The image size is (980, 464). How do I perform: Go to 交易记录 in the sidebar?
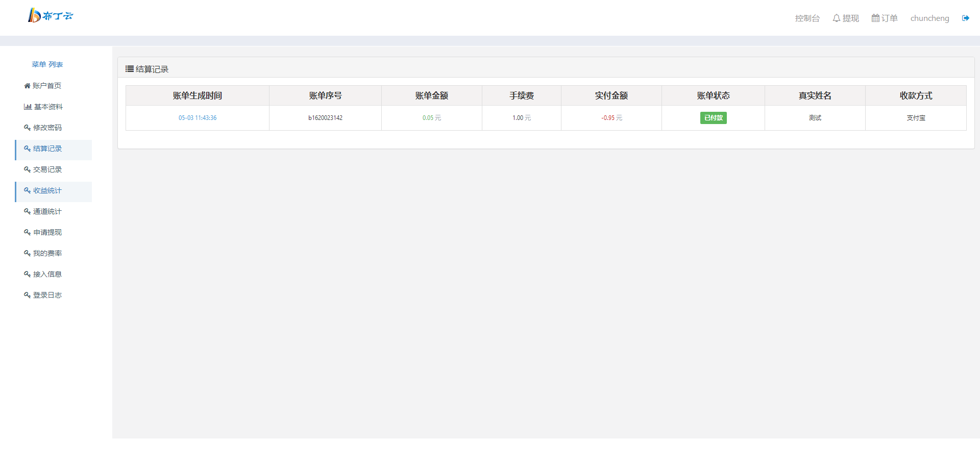(47, 169)
